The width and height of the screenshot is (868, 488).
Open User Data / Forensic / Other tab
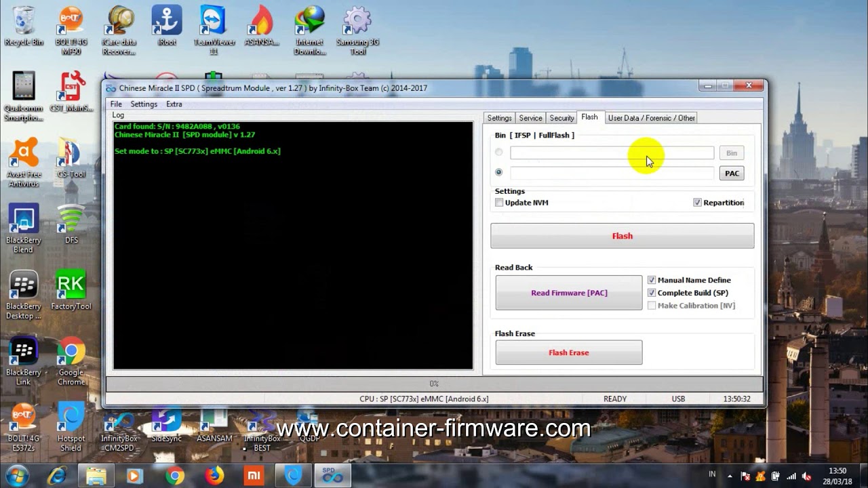pos(651,118)
